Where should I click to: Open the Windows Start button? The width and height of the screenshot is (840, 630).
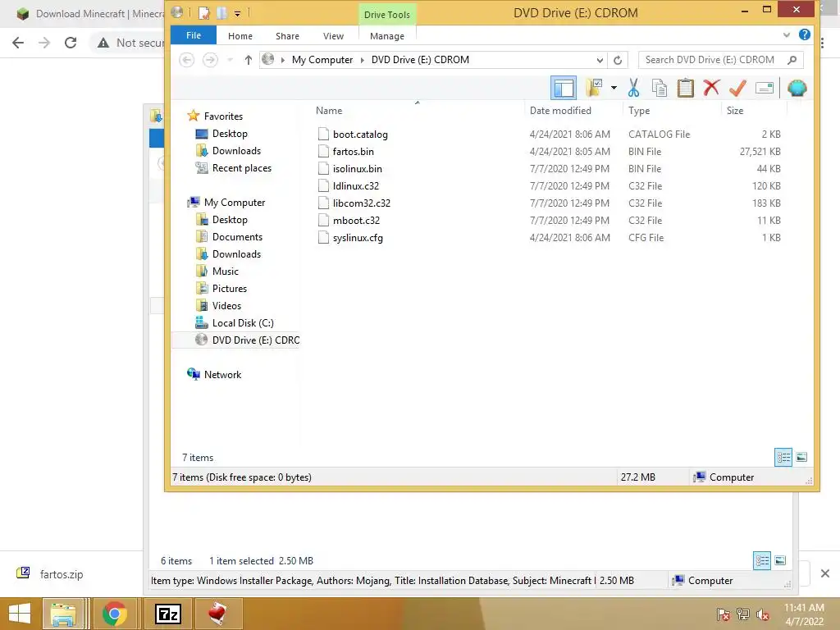(20, 614)
